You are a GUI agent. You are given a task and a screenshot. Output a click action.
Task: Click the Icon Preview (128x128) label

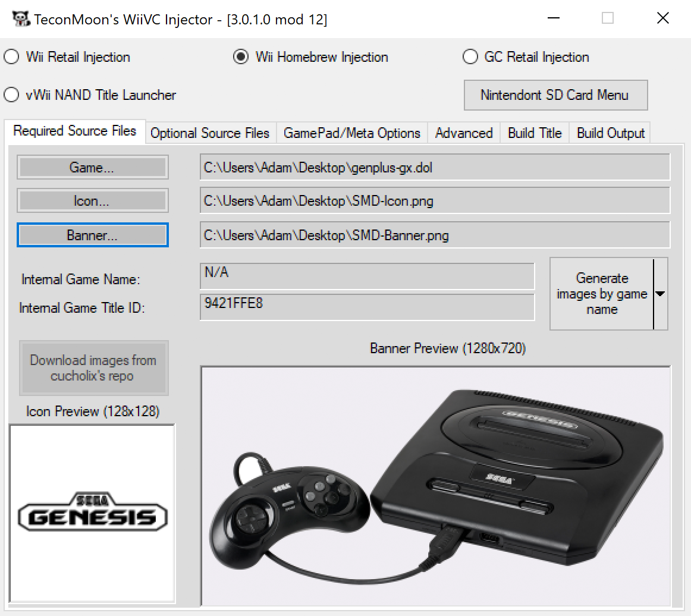click(x=93, y=411)
